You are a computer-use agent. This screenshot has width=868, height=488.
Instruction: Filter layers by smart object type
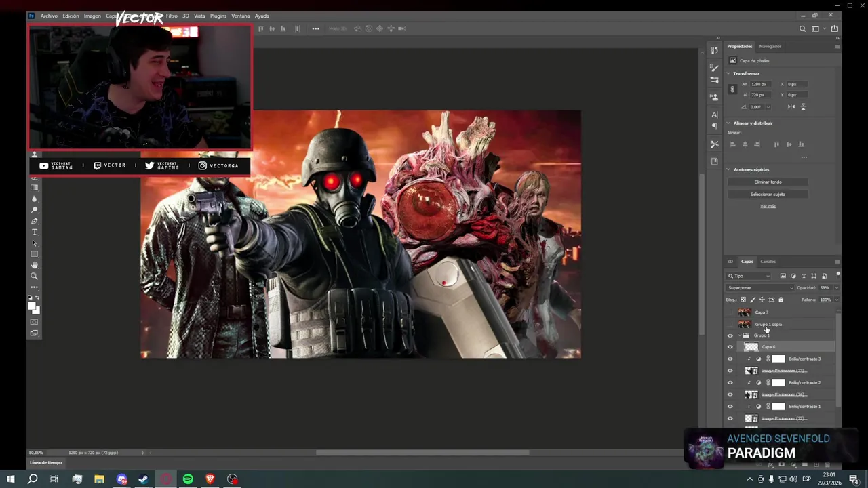coord(824,276)
